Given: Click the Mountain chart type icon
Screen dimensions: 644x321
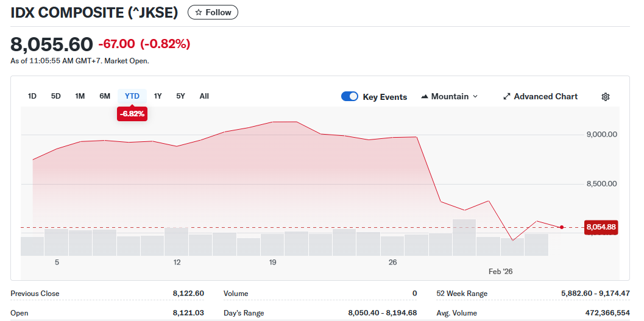Looking at the screenshot, I should pos(425,97).
